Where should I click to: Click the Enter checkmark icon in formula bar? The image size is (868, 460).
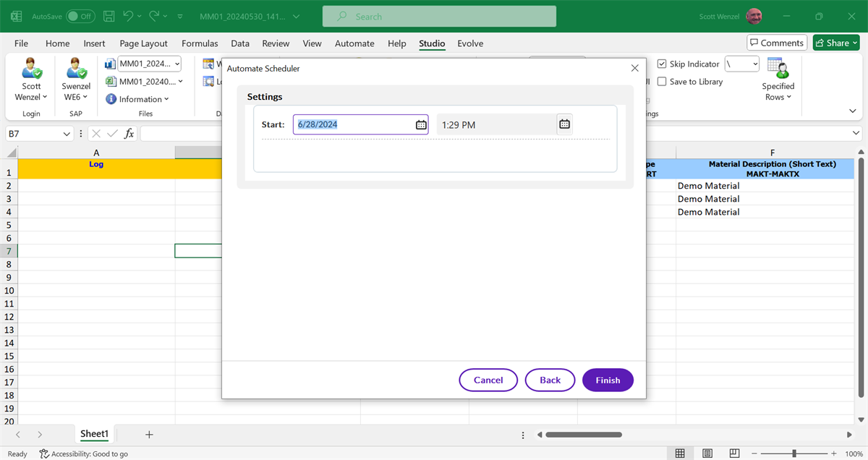[x=112, y=134]
